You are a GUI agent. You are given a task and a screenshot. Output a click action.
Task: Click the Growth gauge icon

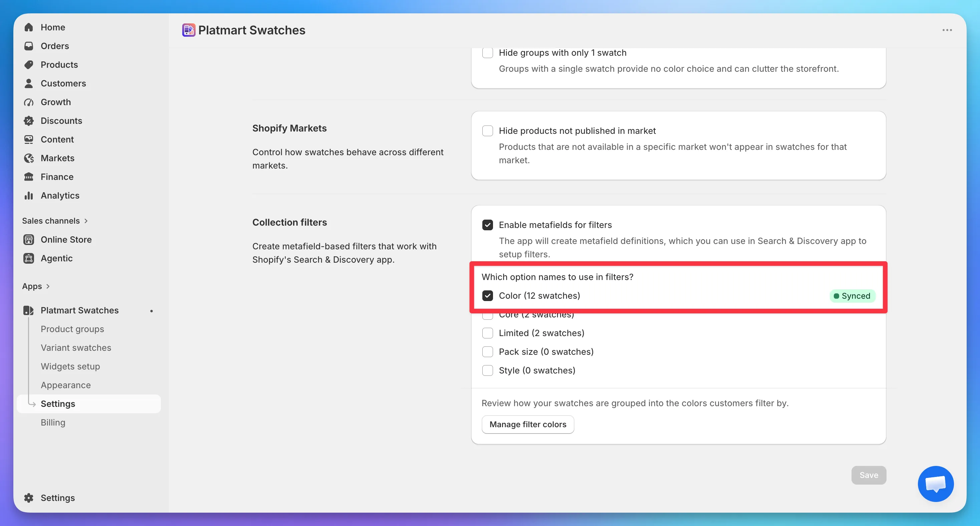pyautogui.click(x=28, y=102)
